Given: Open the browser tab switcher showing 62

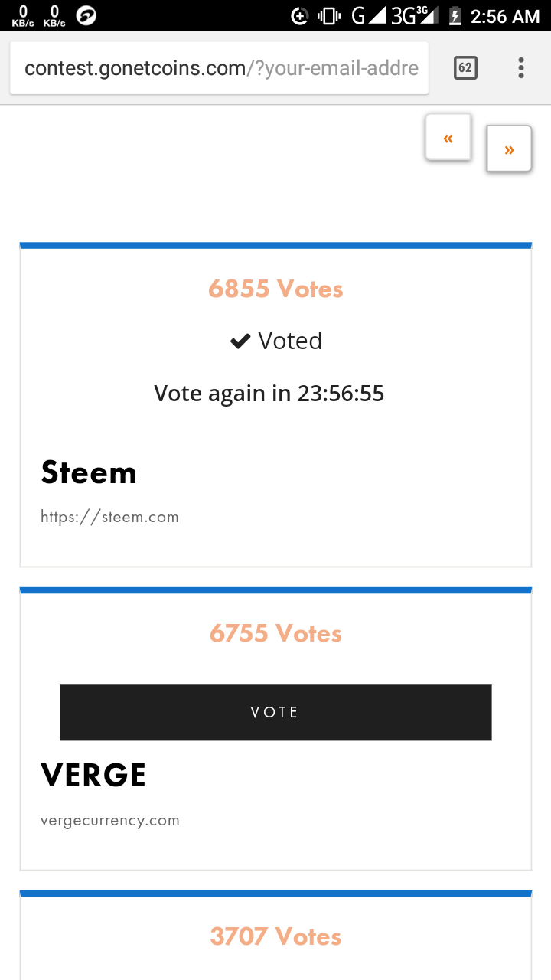Looking at the screenshot, I should 465,68.
